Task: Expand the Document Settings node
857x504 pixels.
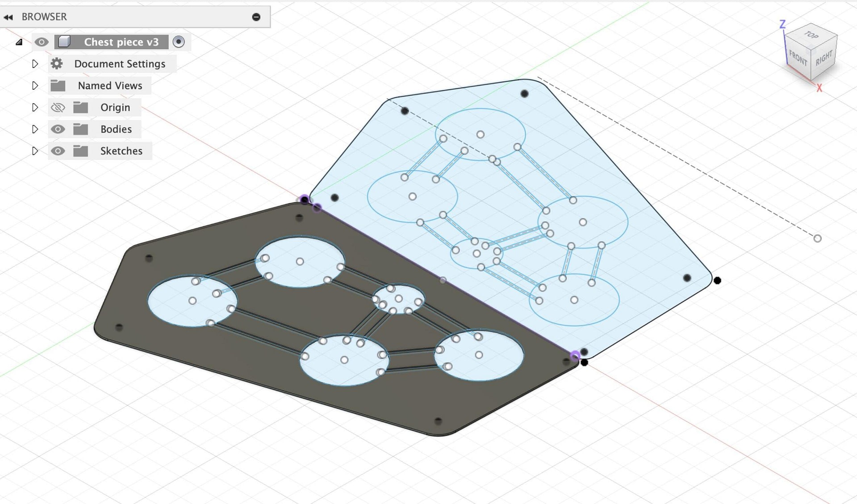Action: click(x=35, y=64)
